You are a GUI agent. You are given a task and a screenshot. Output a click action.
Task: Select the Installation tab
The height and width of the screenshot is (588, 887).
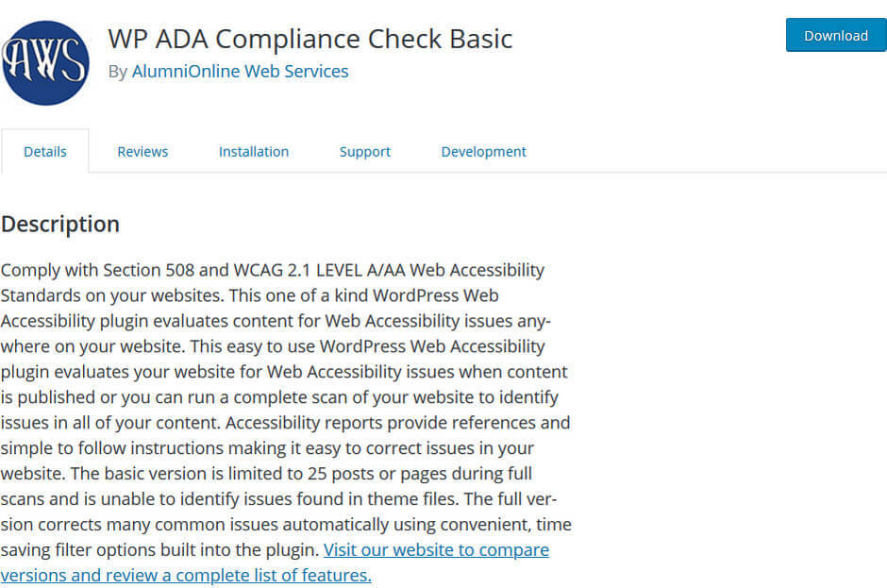[254, 152]
